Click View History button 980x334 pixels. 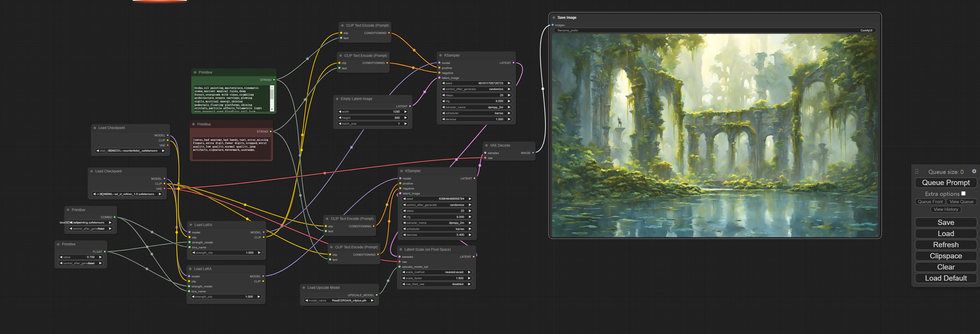point(946,209)
